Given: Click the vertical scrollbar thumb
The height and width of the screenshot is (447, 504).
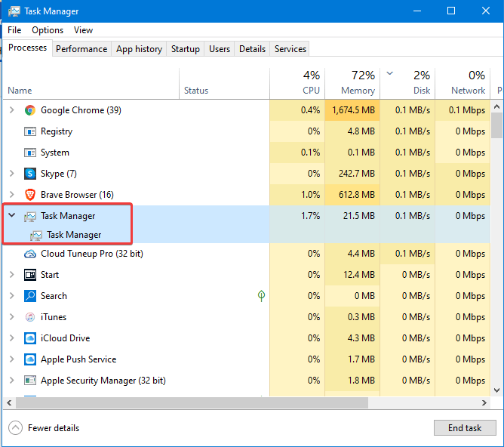Looking at the screenshot, I should click(x=497, y=125).
